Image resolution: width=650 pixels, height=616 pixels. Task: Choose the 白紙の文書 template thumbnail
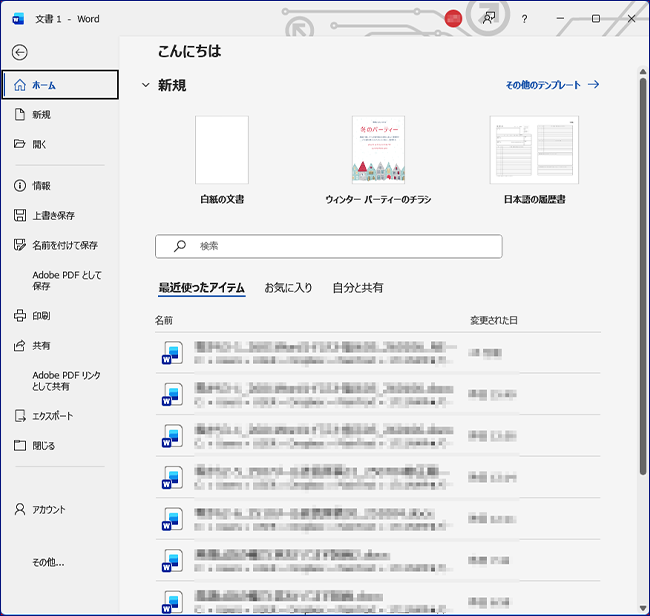(222, 150)
